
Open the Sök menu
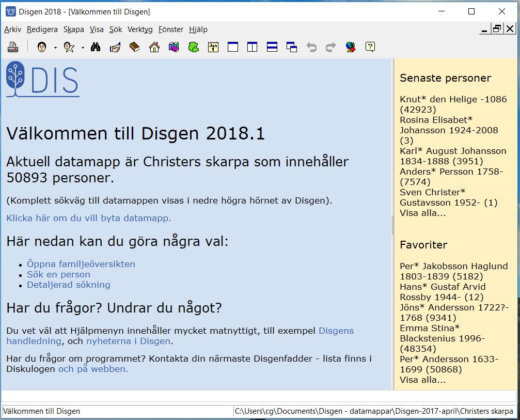(116, 29)
